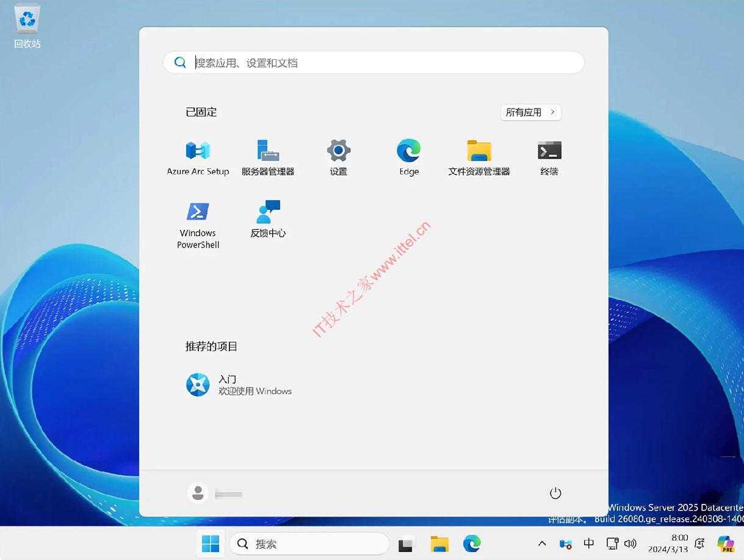Launch Terminal (终端) app
744x560 pixels.
coord(549,158)
